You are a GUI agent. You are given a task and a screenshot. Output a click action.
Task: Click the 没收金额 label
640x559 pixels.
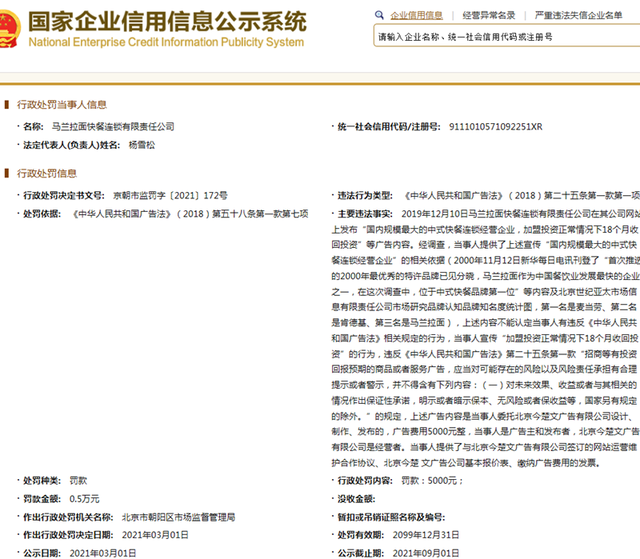coord(356,499)
